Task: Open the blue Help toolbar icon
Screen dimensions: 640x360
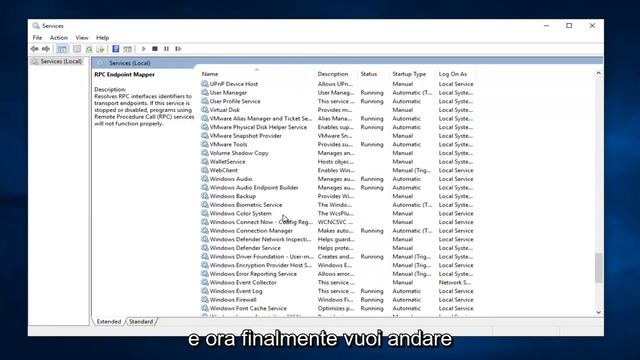Action: coord(116,49)
